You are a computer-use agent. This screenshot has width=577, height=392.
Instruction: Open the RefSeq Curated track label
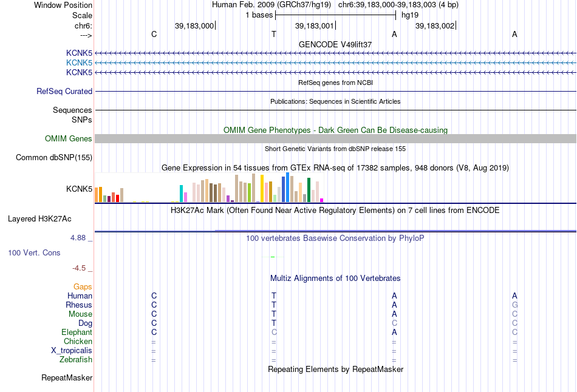pos(64,91)
